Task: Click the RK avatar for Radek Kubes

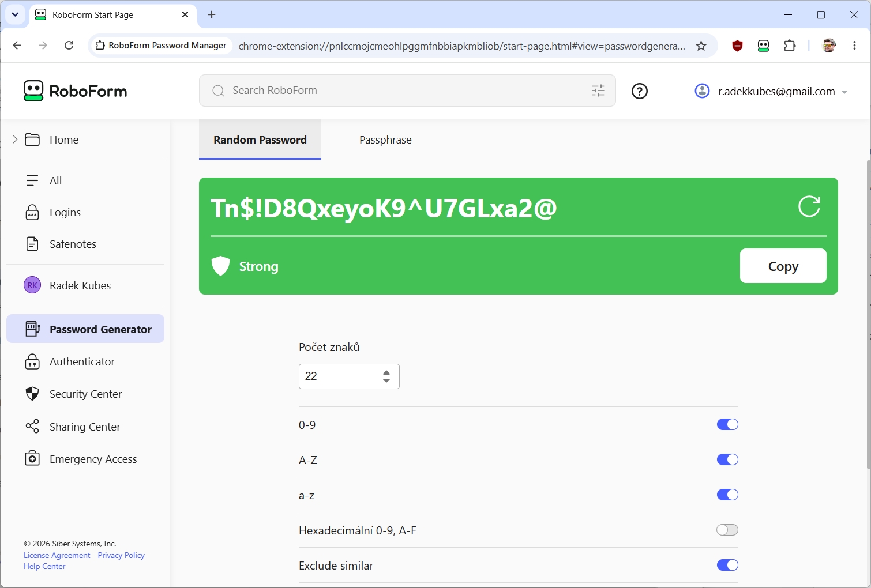Action: coord(32,285)
